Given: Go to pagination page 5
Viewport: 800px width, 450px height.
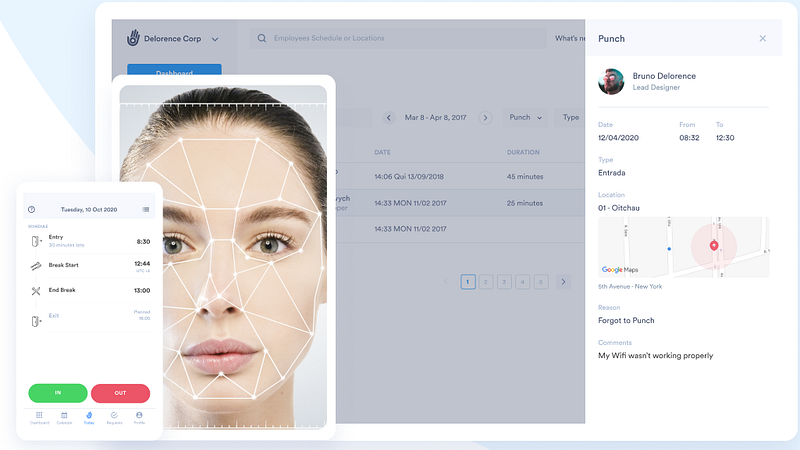Looking at the screenshot, I should click(x=541, y=282).
